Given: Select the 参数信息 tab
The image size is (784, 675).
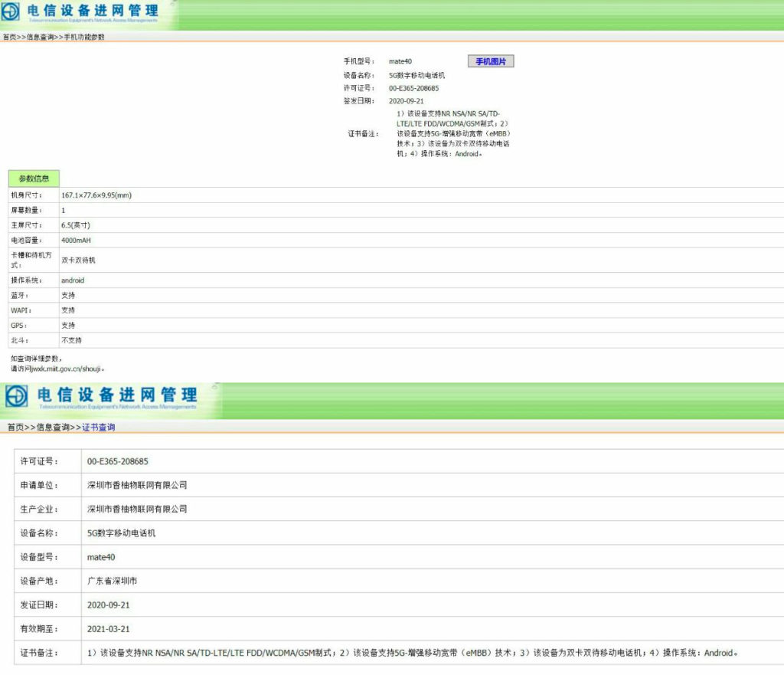Looking at the screenshot, I should (x=34, y=179).
